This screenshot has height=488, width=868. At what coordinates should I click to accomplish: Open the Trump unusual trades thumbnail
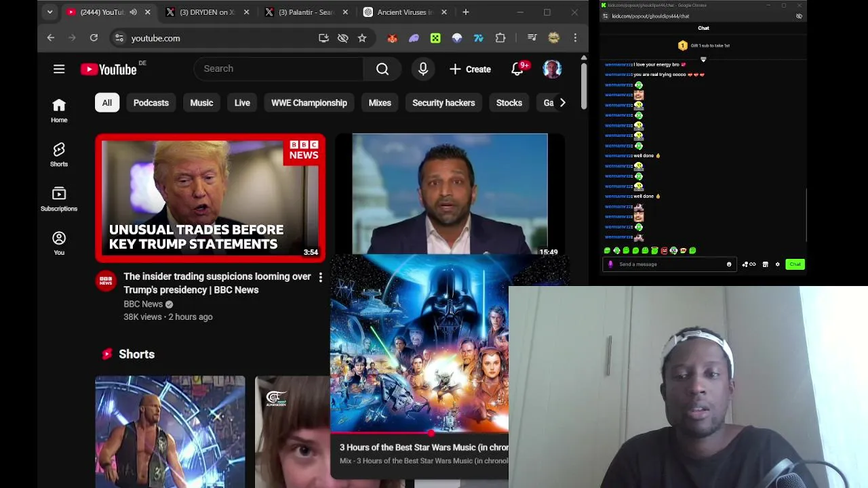coord(210,199)
